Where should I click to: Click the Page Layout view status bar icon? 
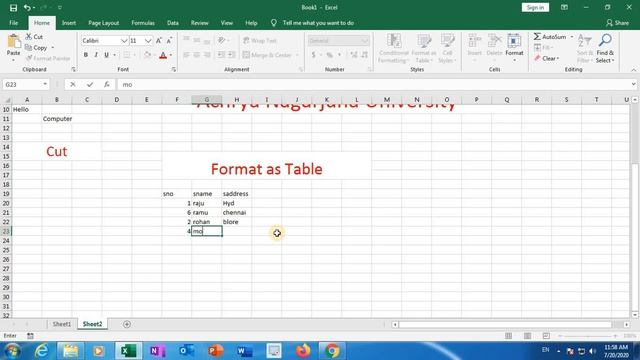[x=527, y=336]
